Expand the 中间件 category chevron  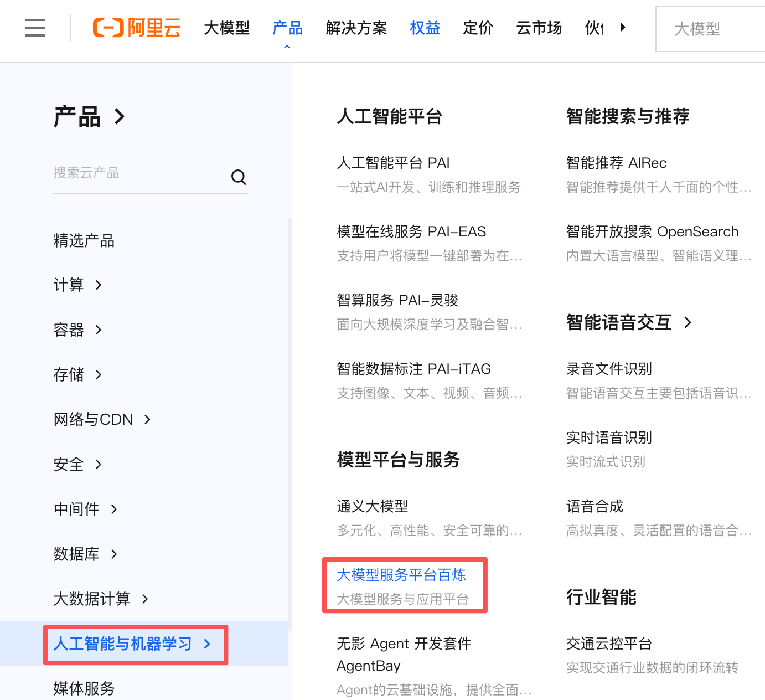coord(114,509)
